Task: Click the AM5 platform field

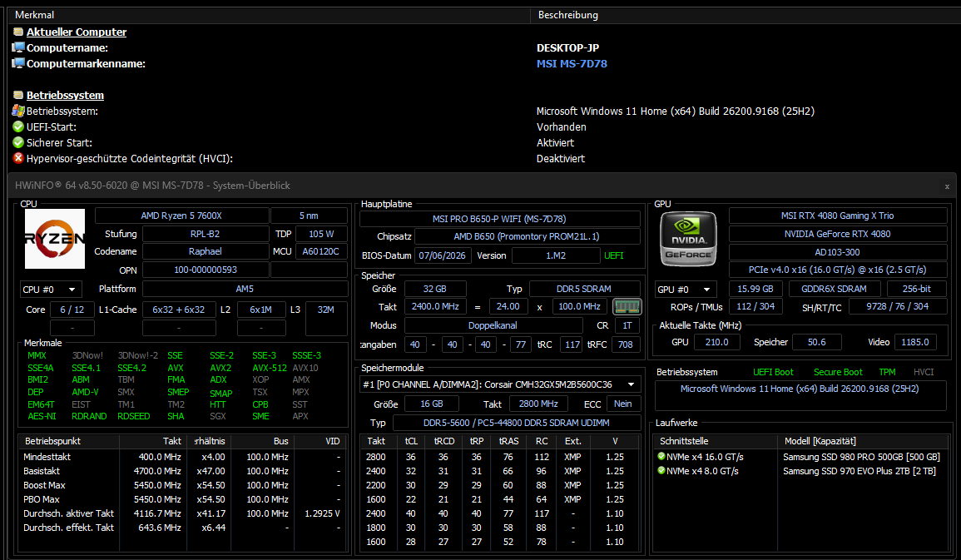Action: [245, 289]
